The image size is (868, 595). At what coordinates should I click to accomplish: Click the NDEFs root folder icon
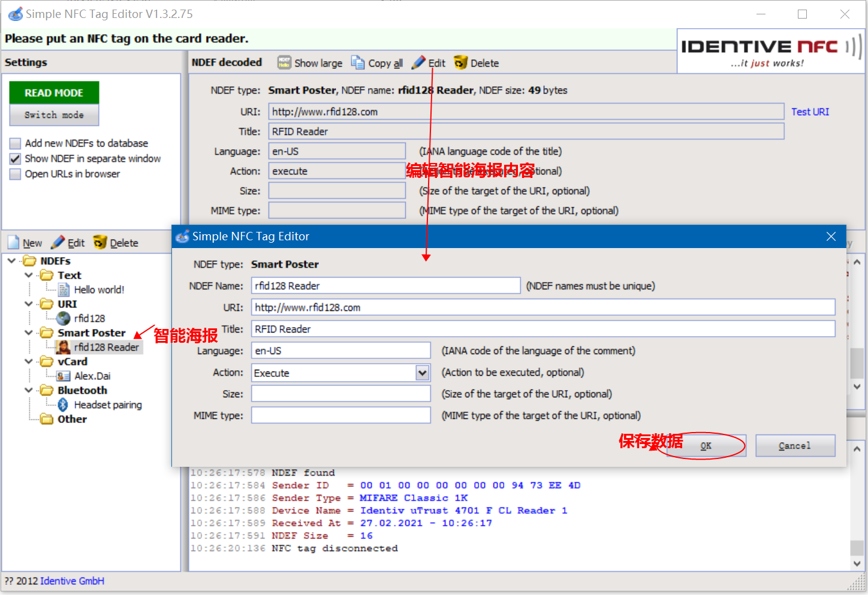29,261
